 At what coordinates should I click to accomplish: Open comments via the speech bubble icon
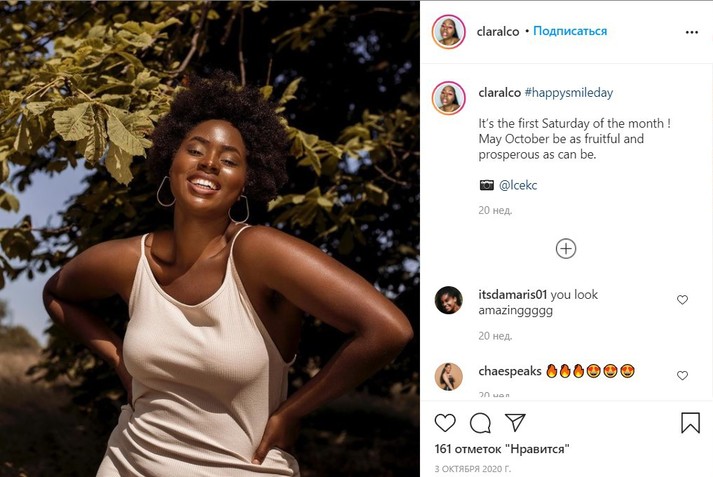click(480, 423)
